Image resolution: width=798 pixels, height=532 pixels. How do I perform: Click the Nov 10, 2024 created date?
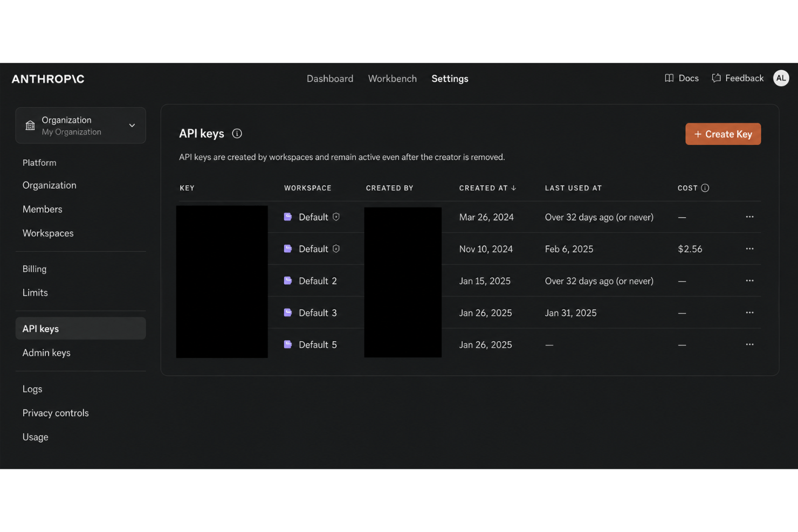click(486, 249)
